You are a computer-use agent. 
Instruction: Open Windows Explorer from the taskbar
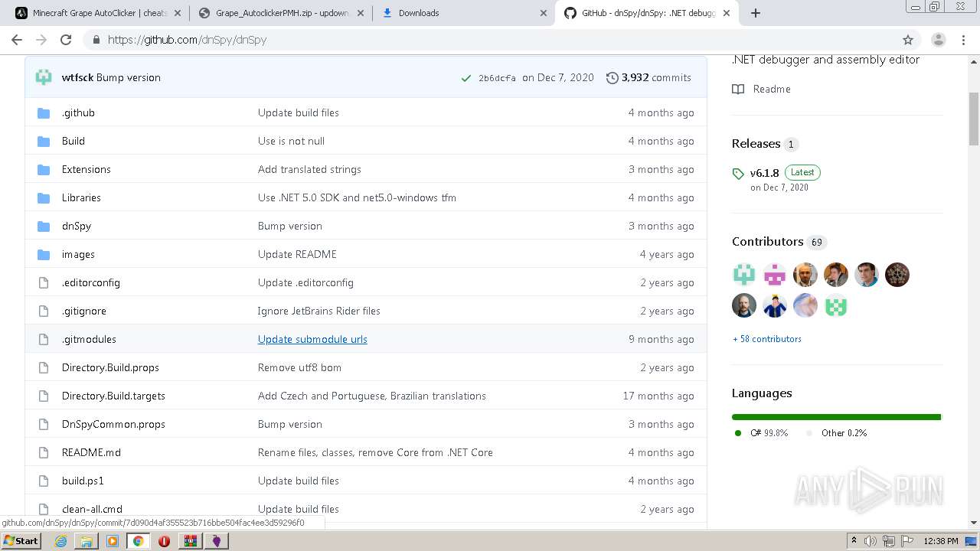pos(87,541)
